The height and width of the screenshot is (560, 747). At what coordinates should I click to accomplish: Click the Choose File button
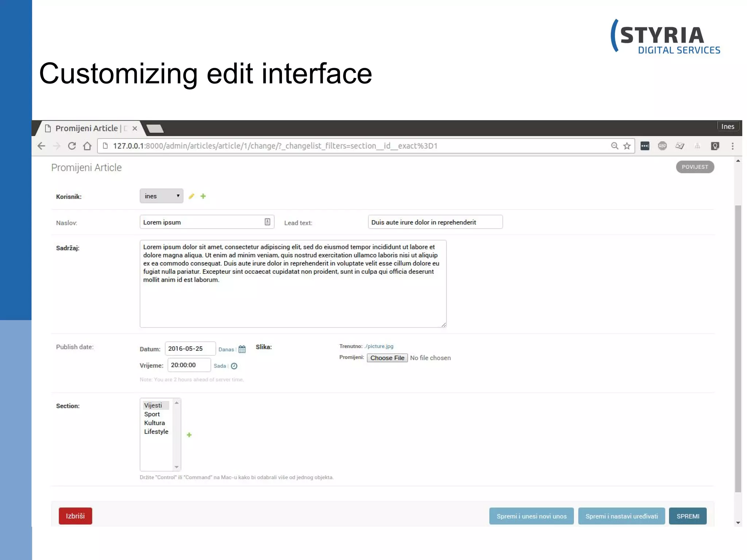click(387, 358)
